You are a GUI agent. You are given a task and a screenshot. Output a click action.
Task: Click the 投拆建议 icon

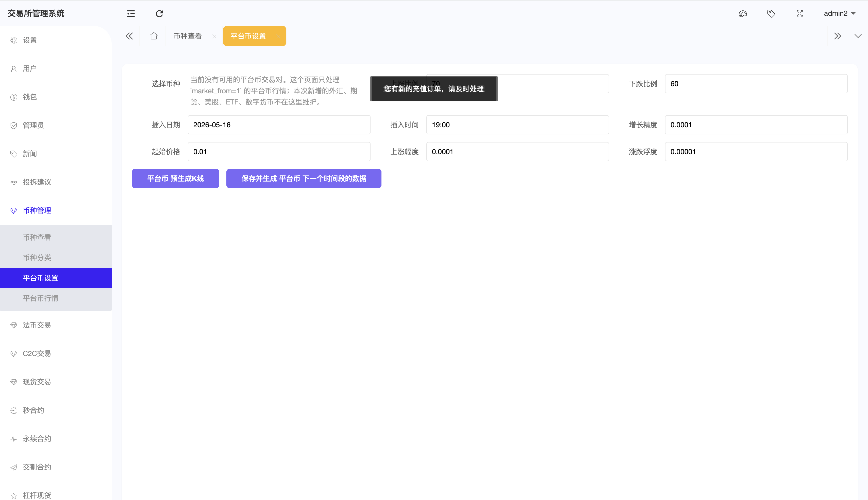point(14,182)
